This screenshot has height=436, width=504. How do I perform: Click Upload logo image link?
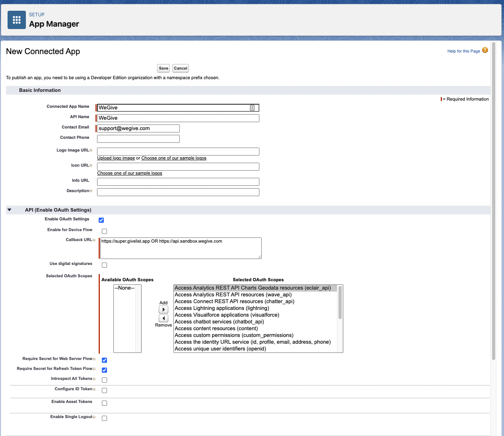click(116, 158)
